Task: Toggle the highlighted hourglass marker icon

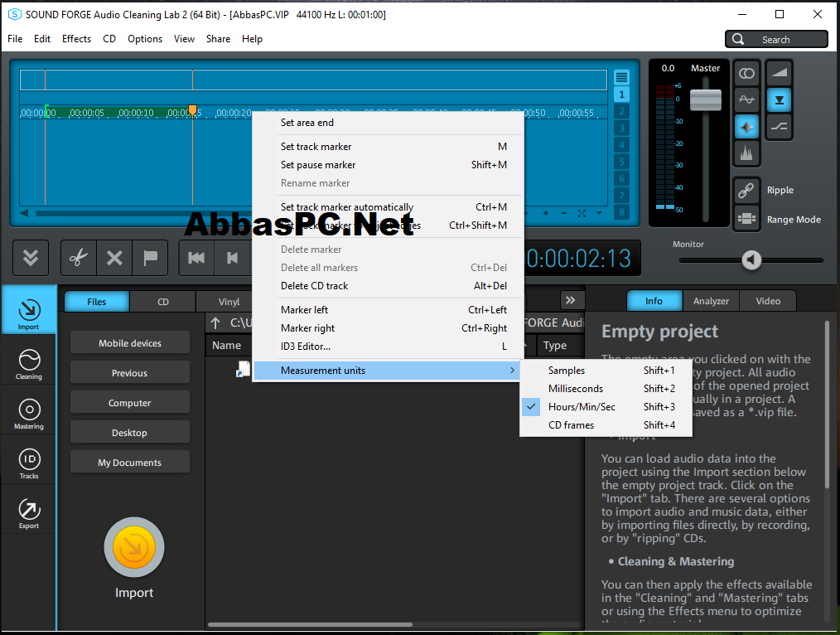Action: tap(779, 100)
